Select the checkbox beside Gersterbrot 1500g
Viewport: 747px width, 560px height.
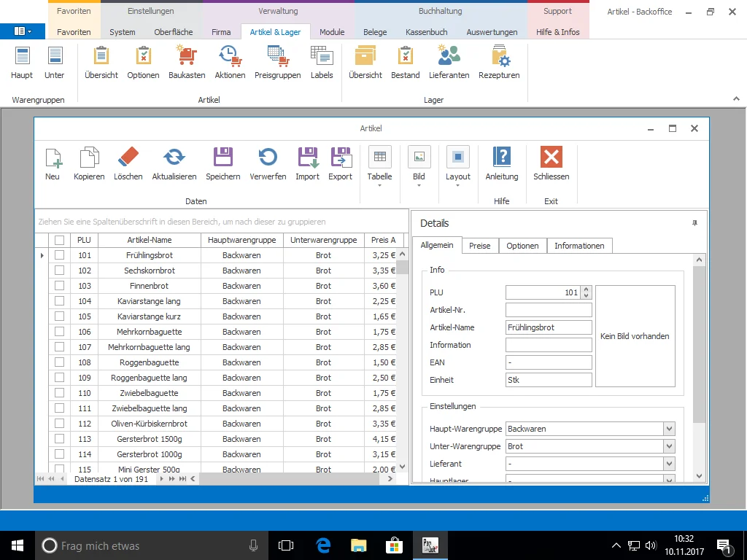pyautogui.click(x=59, y=438)
